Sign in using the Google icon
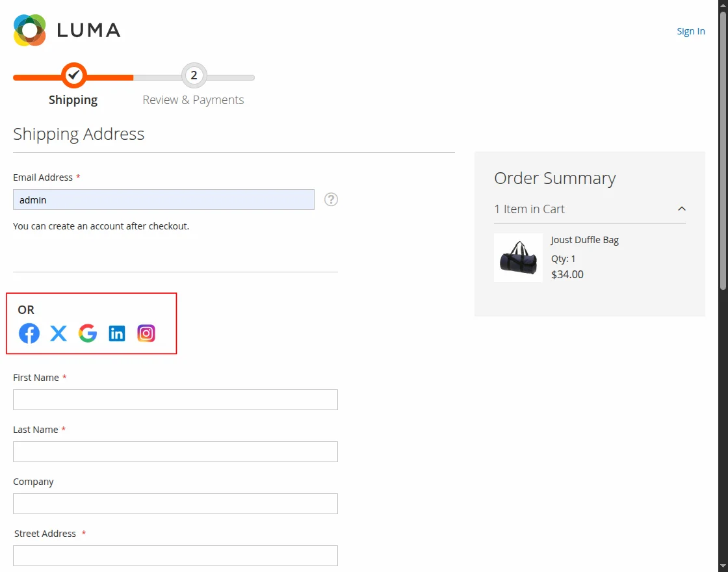Viewport: 728px width, 572px height. click(87, 333)
